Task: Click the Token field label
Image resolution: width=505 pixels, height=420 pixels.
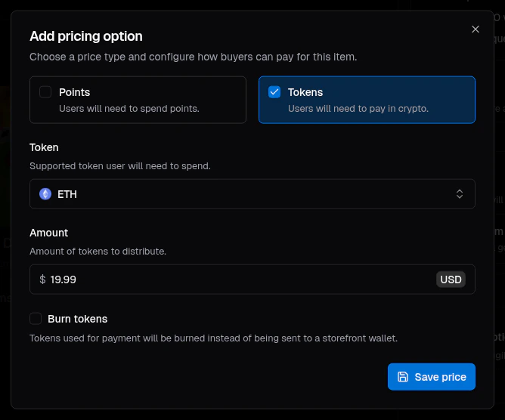Action: click(x=44, y=147)
